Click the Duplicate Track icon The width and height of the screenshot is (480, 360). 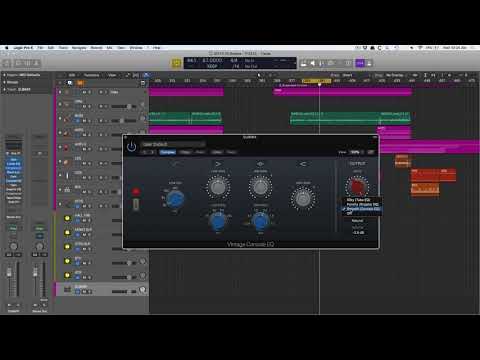coord(70,83)
